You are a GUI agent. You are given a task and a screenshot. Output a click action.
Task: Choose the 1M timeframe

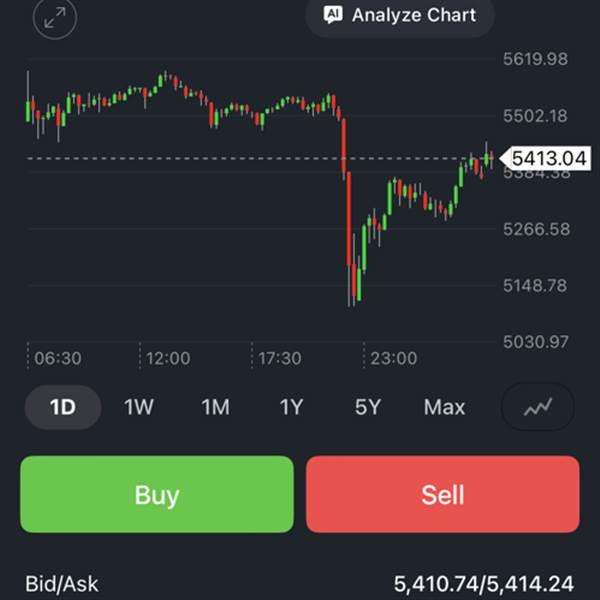[215, 407]
